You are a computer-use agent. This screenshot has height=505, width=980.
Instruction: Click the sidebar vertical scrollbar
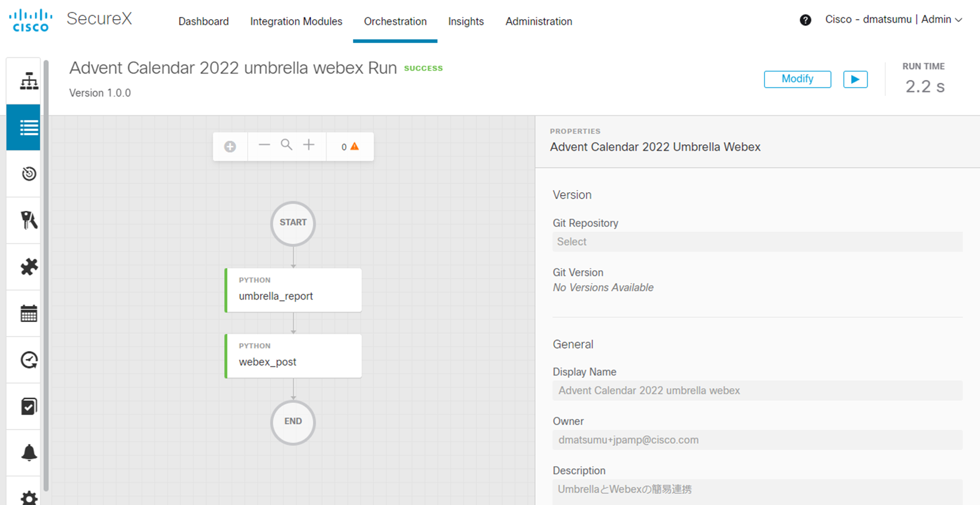coord(46,275)
